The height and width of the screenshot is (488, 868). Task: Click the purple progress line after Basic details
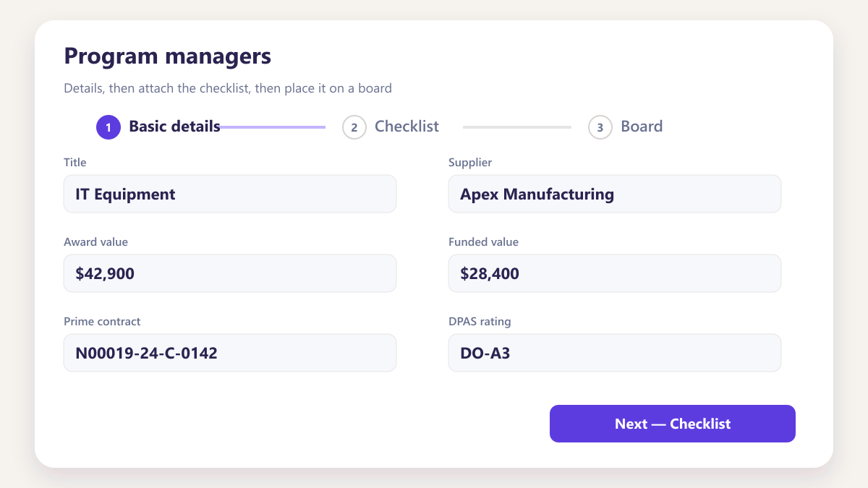(271, 127)
